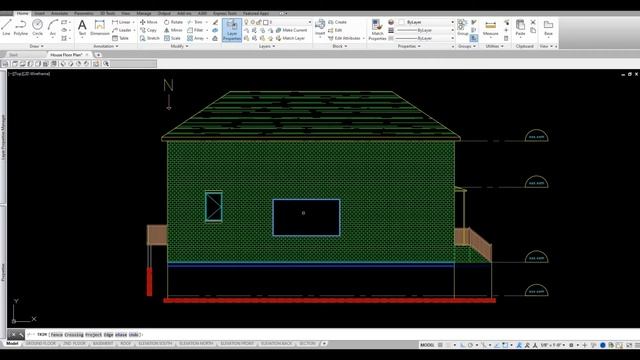Click the Paste clipboard button

coord(520,28)
